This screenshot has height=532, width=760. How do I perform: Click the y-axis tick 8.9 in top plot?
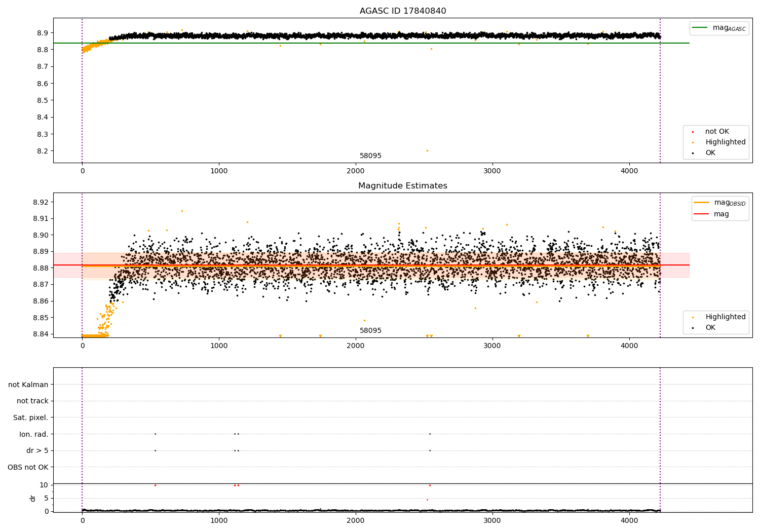pyautogui.click(x=43, y=33)
